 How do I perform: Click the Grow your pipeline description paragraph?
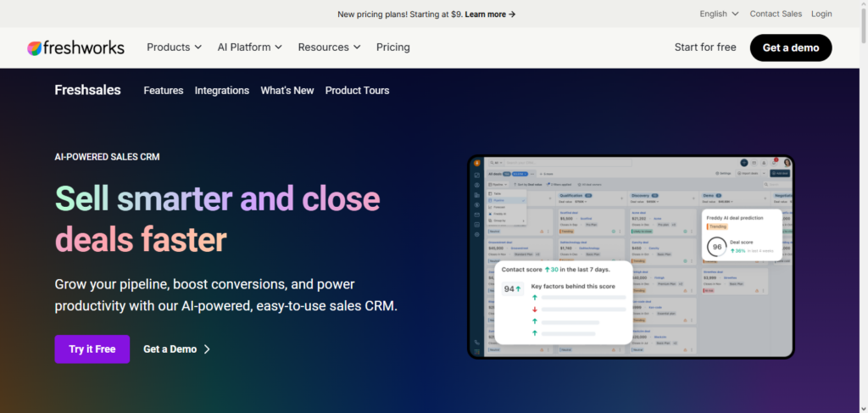225,295
